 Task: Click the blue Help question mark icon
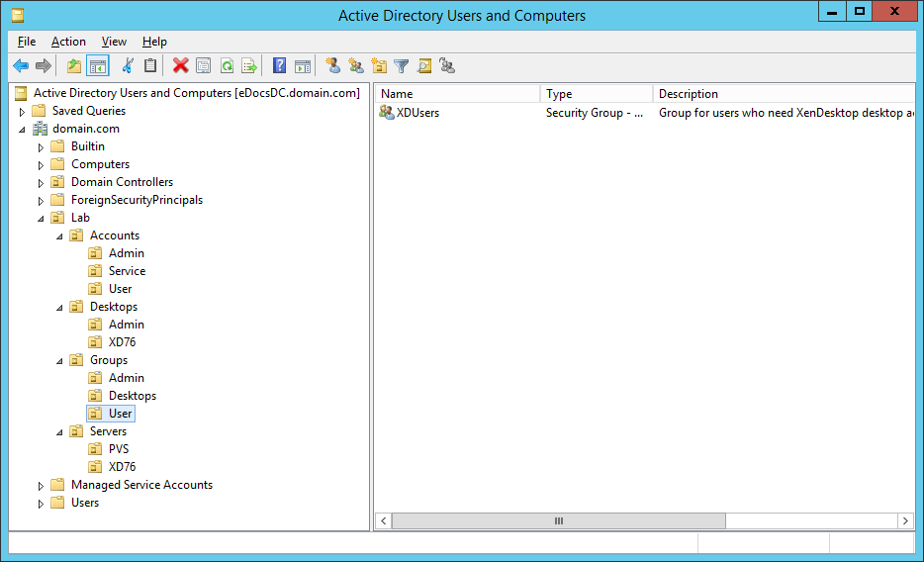[x=280, y=66]
